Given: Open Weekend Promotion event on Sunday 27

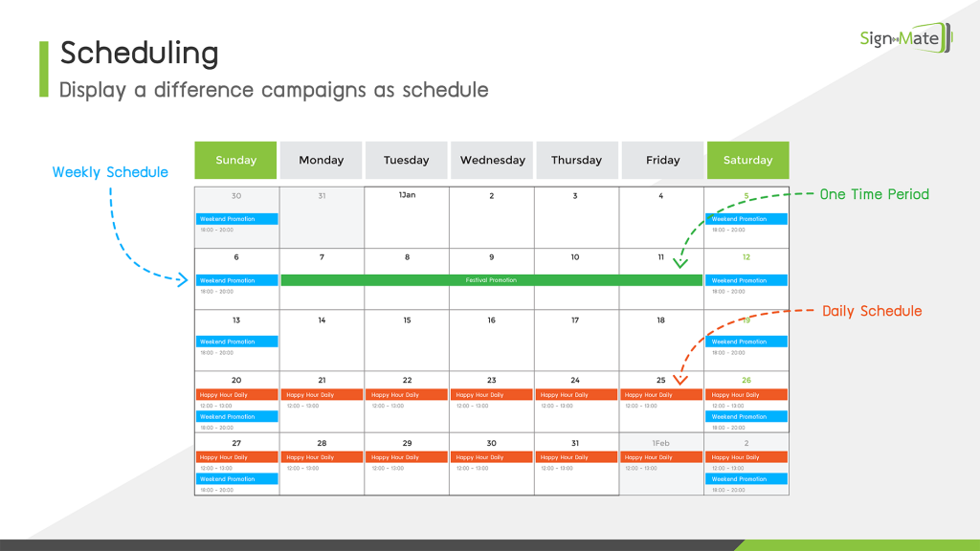Looking at the screenshot, I should tap(237, 479).
